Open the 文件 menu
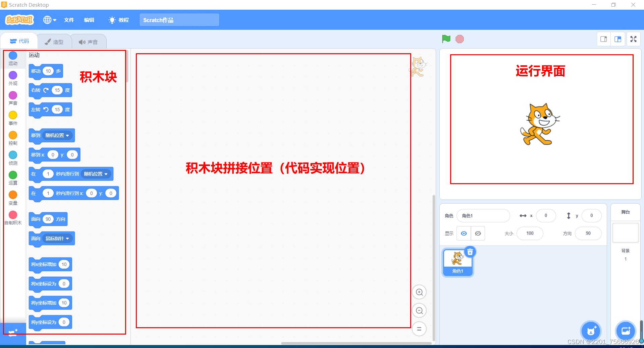This screenshot has height=348, width=644. [69, 20]
